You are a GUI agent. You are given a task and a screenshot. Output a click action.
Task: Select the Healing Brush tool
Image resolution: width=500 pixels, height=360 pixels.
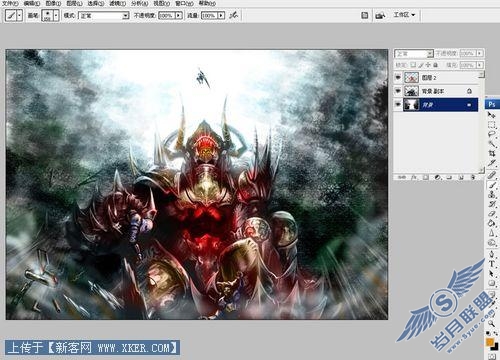[492, 175]
